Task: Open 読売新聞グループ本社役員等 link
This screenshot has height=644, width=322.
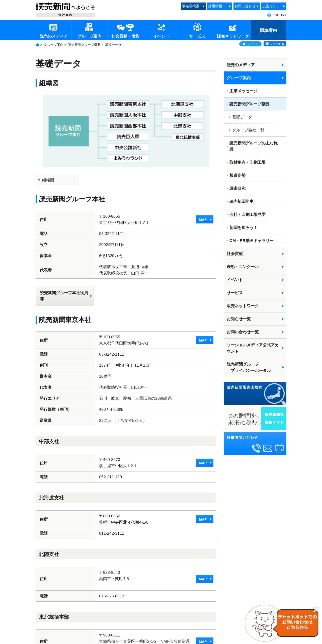Action: 65,296
